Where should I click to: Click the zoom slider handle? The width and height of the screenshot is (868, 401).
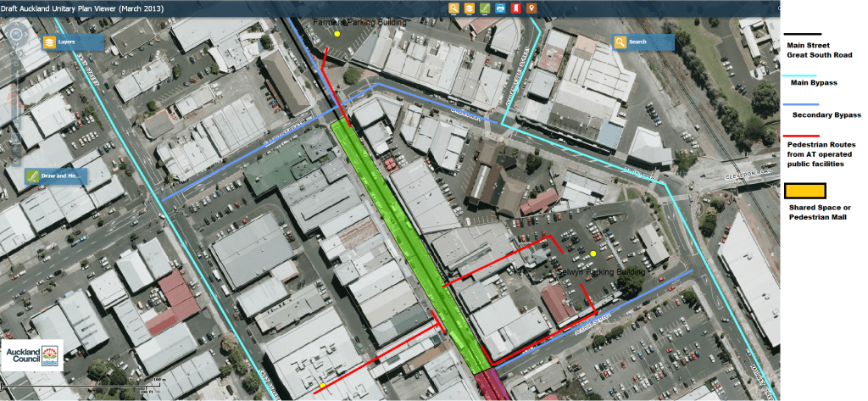click(x=17, y=75)
